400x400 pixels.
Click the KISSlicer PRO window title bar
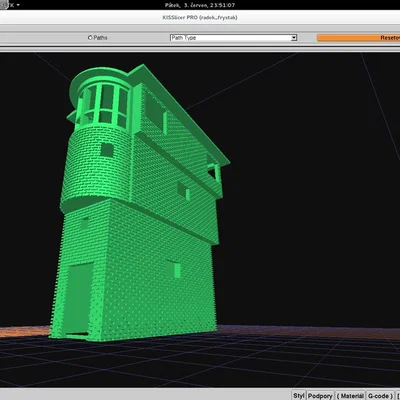pyautogui.click(x=200, y=17)
